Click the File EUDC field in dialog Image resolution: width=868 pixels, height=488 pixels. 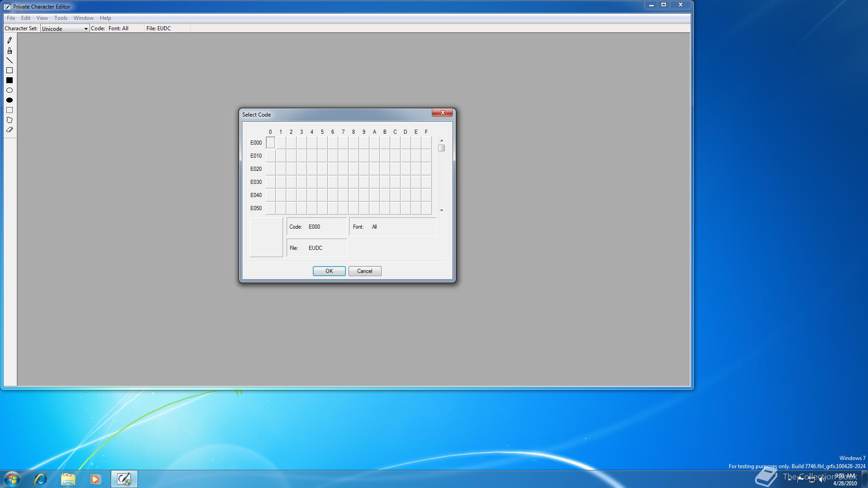click(316, 248)
